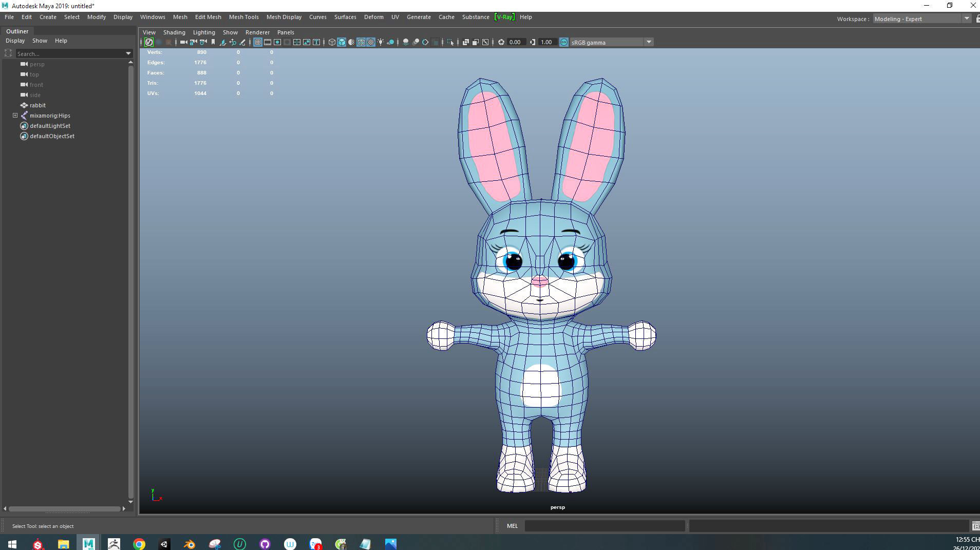The image size is (980, 550).
Task: Toggle Use All Lights bulb icon
Action: (x=381, y=42)
